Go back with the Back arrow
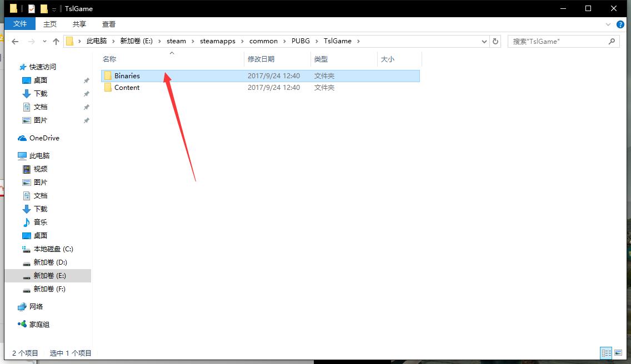 pyautogui.click(x=16, y=41)
